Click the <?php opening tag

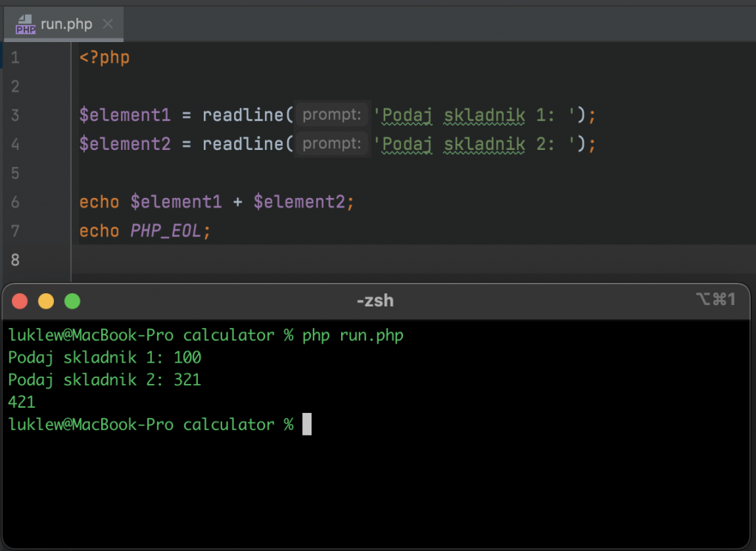tap(105, 58)
